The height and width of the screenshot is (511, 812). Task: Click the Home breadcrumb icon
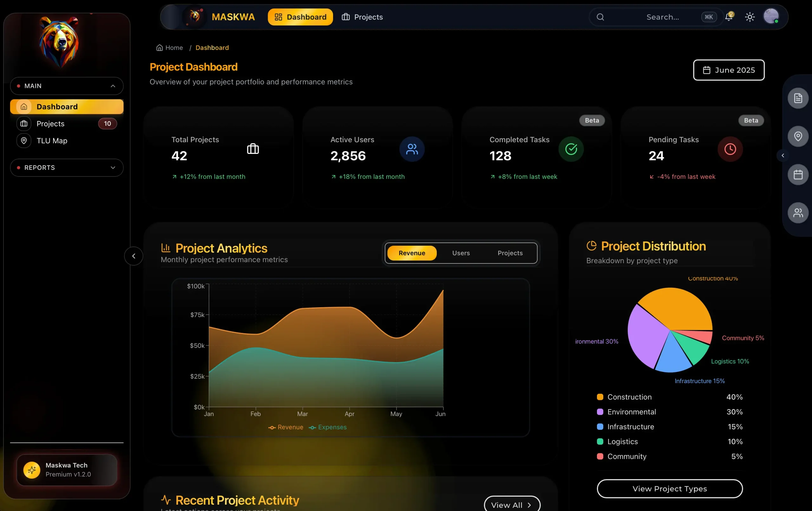coord(160,48)
